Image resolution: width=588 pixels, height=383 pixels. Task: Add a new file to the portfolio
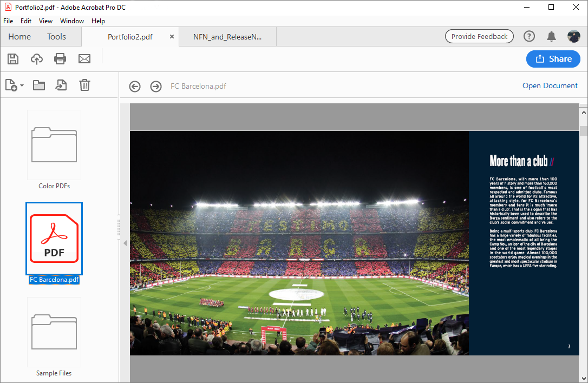click(12, 85)
